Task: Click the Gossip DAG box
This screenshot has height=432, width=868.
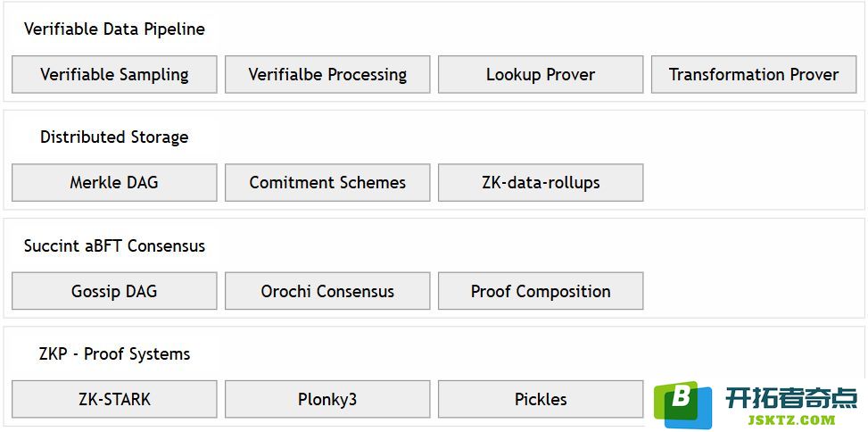Action: 114,291
